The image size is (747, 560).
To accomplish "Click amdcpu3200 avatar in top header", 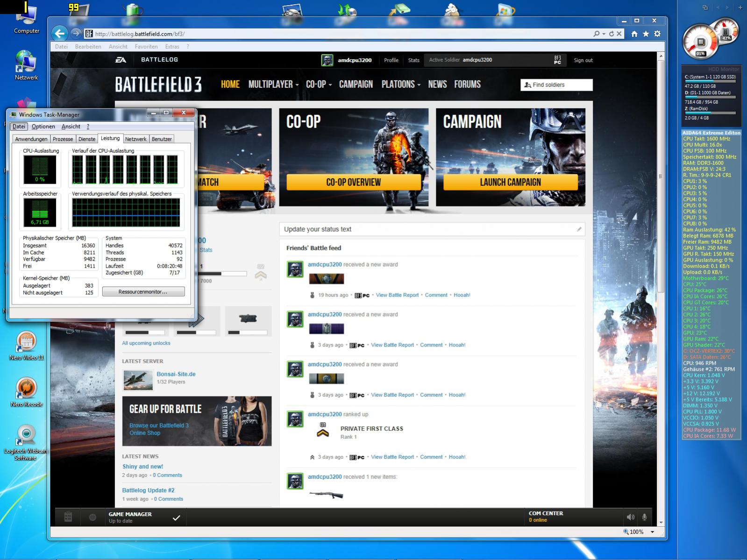I will [x=327, y=60].
